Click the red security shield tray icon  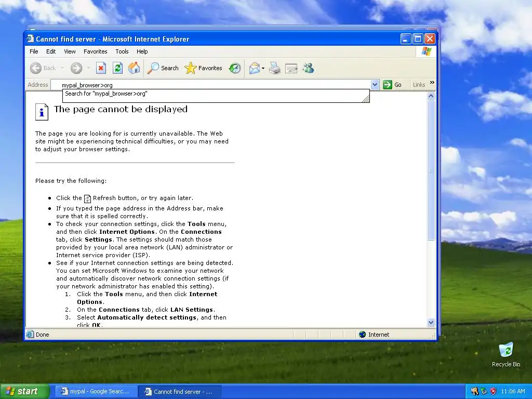click(x=493, y=391)
